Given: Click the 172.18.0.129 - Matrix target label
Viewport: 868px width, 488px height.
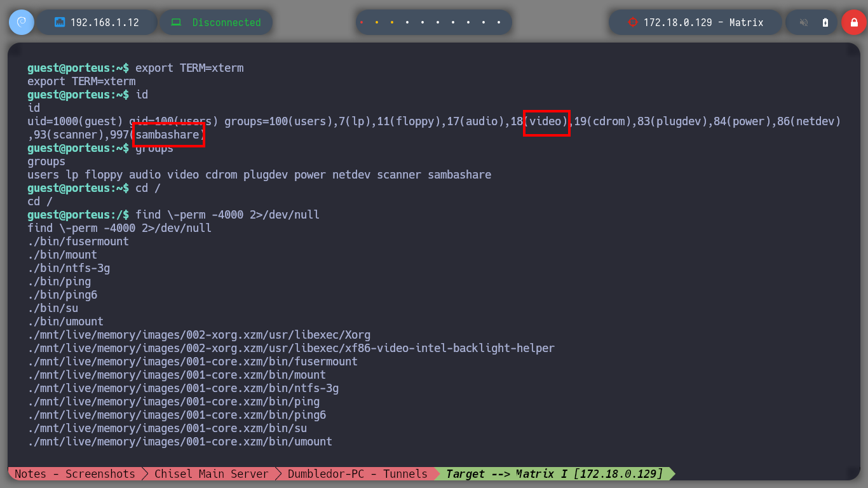Looking at the screenshot, I should coord(703,22).
